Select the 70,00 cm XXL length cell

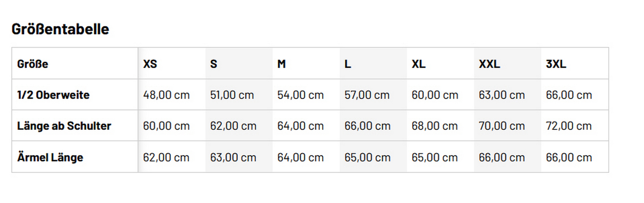tap(502, 126)
